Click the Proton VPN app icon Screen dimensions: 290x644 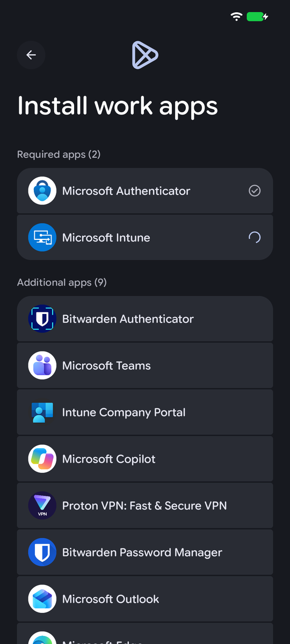coord(42,506)
